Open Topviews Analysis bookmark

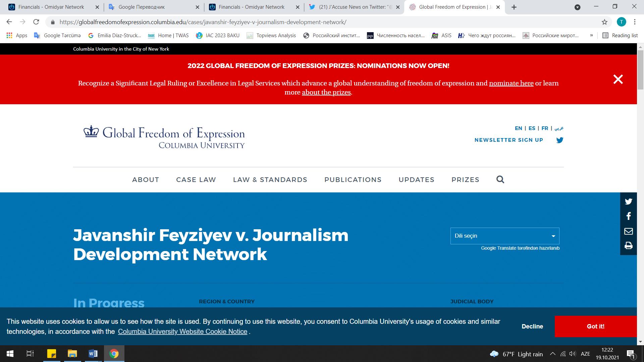[271, 36]
